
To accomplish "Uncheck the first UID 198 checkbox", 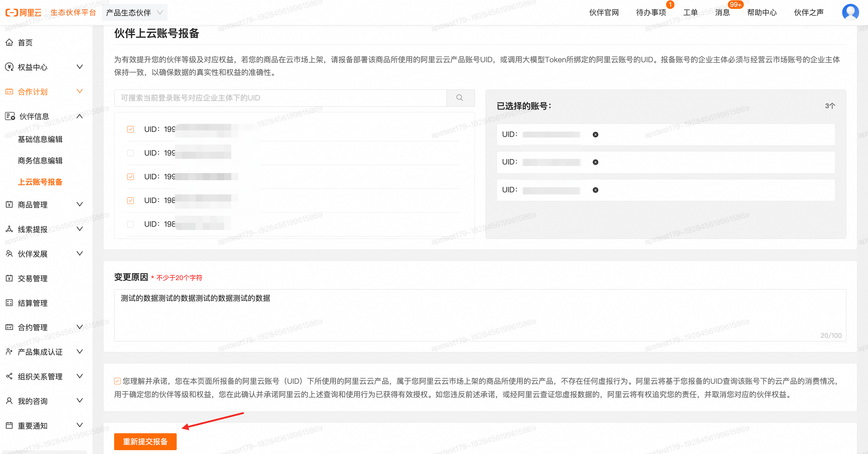I will coord(130,200).
